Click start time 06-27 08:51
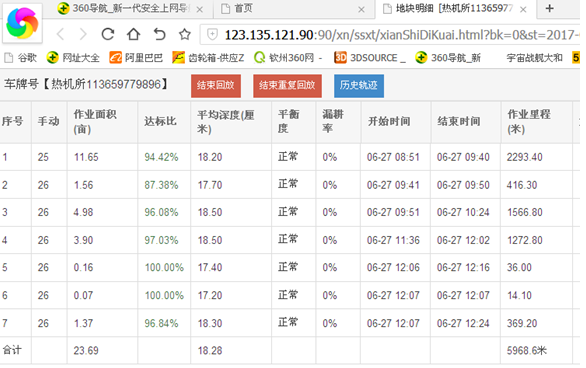 (393, 157)
